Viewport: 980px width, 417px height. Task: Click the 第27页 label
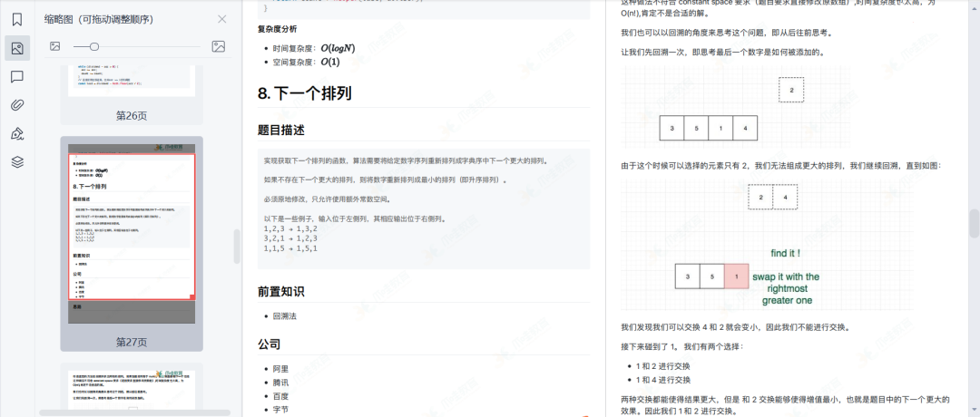132,342
